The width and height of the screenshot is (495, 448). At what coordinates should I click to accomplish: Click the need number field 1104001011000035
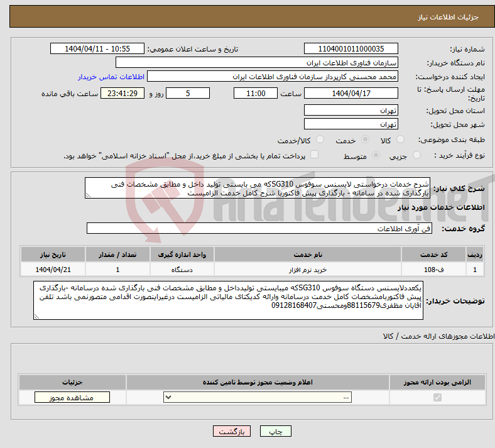click(x=351, y=48)
